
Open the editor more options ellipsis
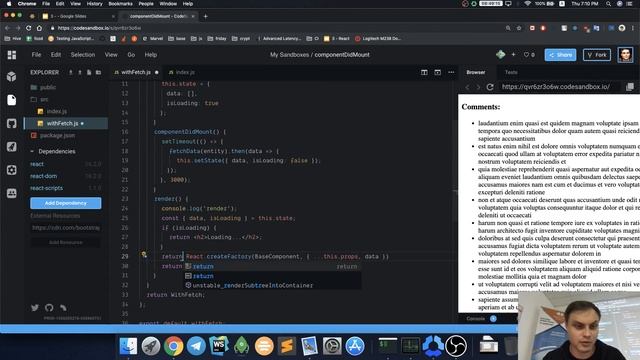451,72
